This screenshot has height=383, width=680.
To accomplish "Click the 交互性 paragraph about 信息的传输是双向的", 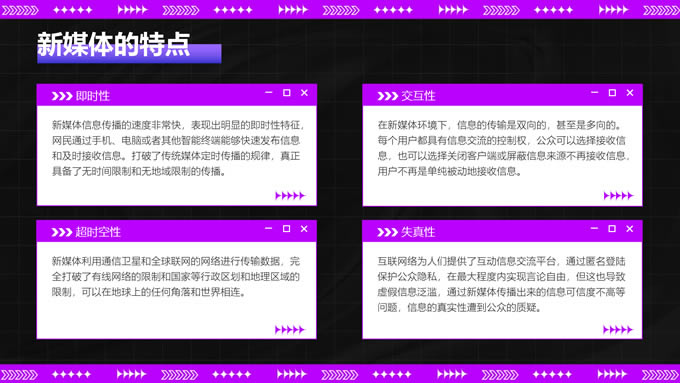I will (x=503, y=148).
